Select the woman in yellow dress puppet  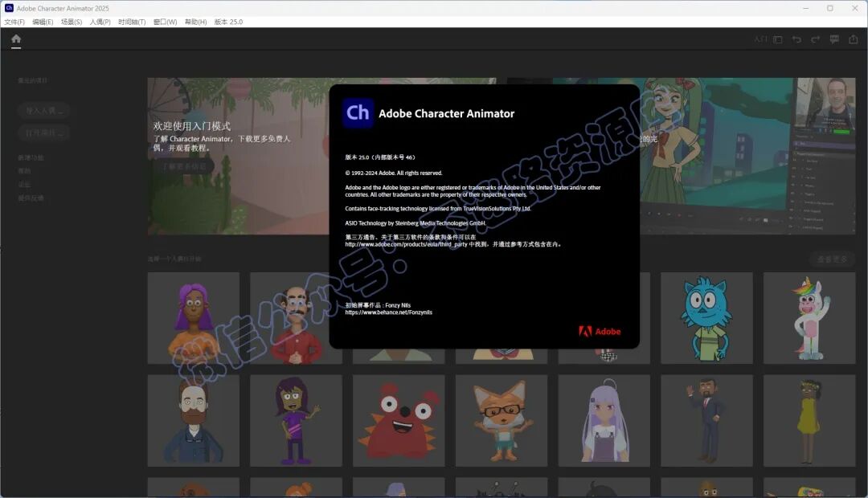click(809, 421)
